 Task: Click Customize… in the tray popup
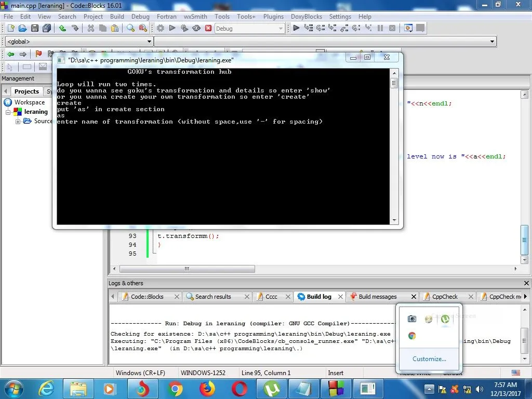click(429, 358)
